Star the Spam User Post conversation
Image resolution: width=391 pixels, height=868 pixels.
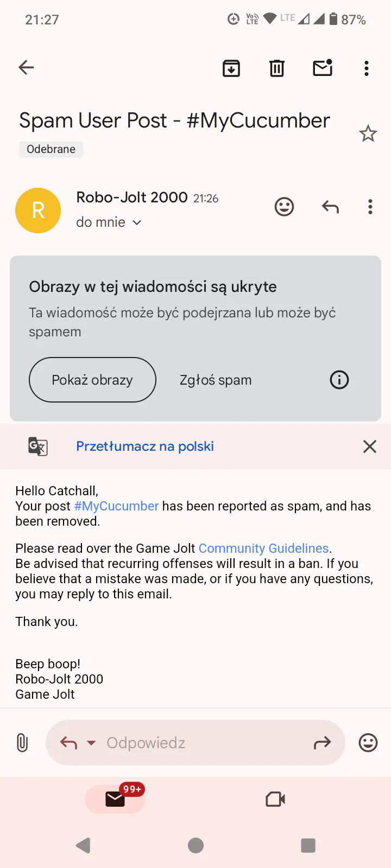pos(368,133)
